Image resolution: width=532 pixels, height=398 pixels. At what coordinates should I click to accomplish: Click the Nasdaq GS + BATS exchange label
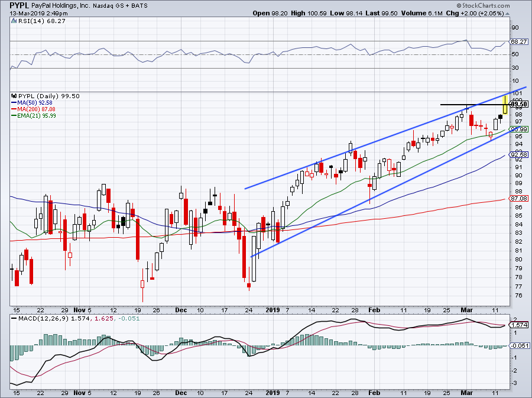click(x=120, y=6)
